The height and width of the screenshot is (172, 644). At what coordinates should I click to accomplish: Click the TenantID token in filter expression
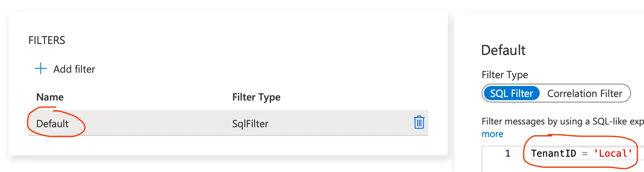click(x=553, y=154)
